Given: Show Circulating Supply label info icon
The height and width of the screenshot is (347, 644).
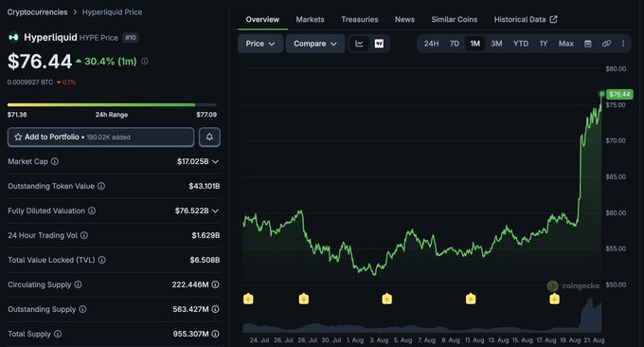Looking at the screenshot, I should click(78, 284).
